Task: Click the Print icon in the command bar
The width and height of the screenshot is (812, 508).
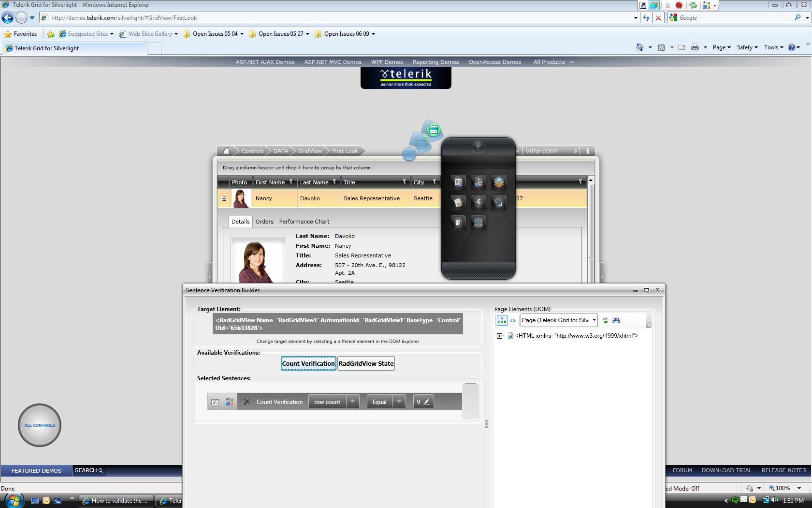Action: (x=695, y=47)
